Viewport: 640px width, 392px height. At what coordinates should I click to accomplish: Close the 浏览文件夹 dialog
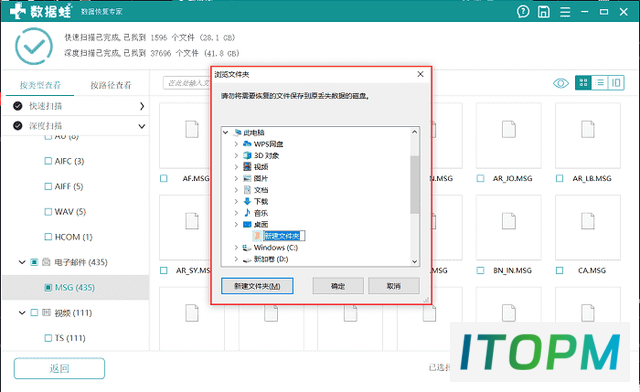[420, 74]
